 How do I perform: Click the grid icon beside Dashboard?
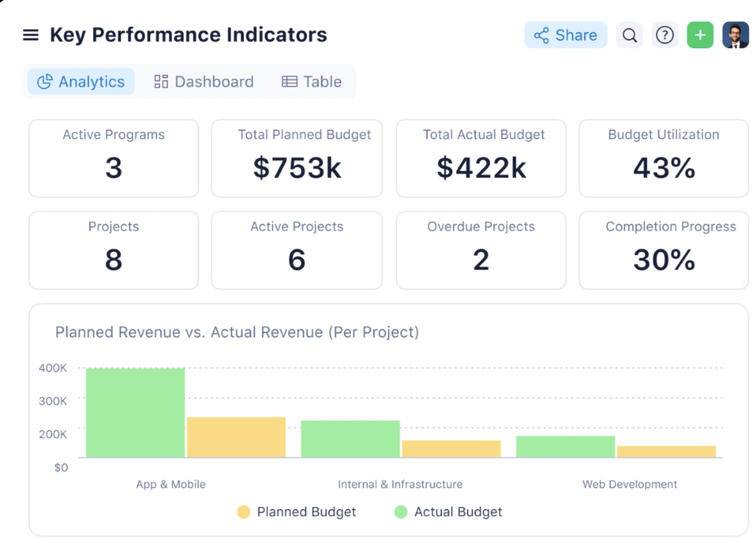tap(160, 82)
